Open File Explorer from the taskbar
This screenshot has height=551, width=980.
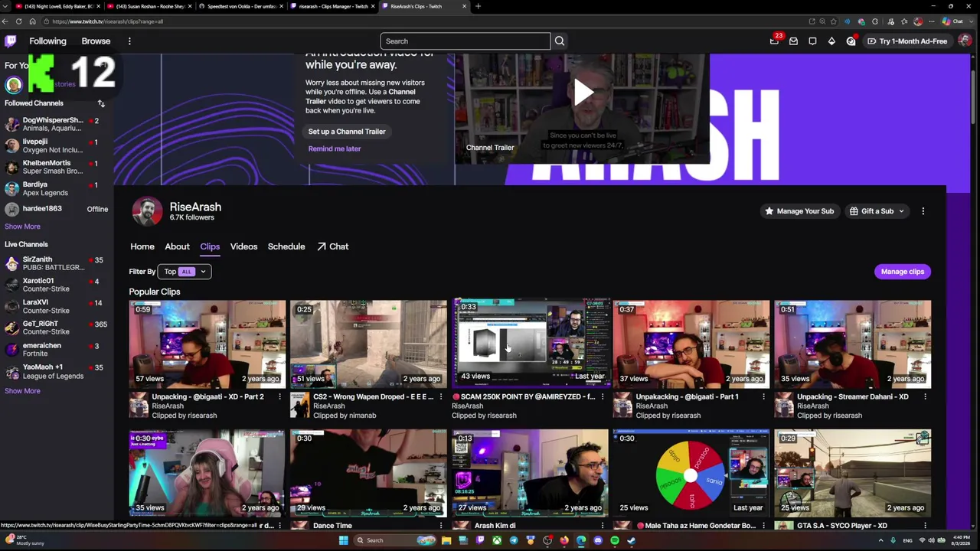tap(446, 540)
